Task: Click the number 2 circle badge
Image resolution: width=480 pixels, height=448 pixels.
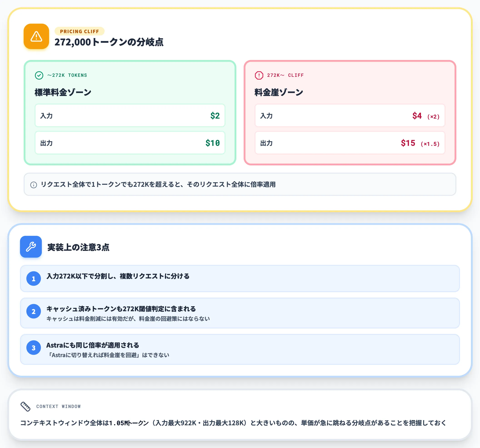Action: point(34,311)
